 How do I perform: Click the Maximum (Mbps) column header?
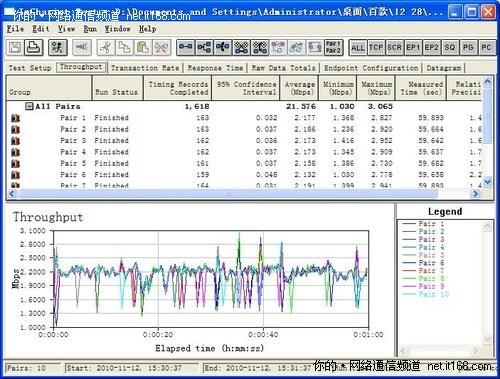[376, 88]
